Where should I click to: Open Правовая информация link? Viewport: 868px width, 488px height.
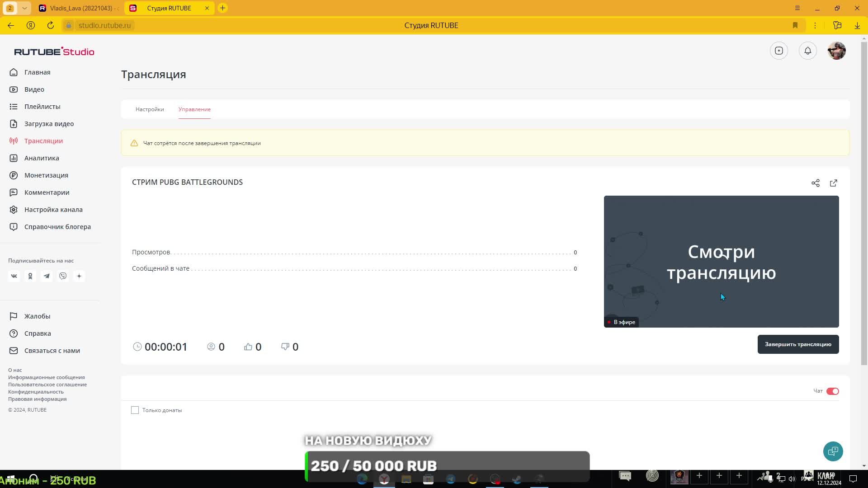(x=37, y=399)
